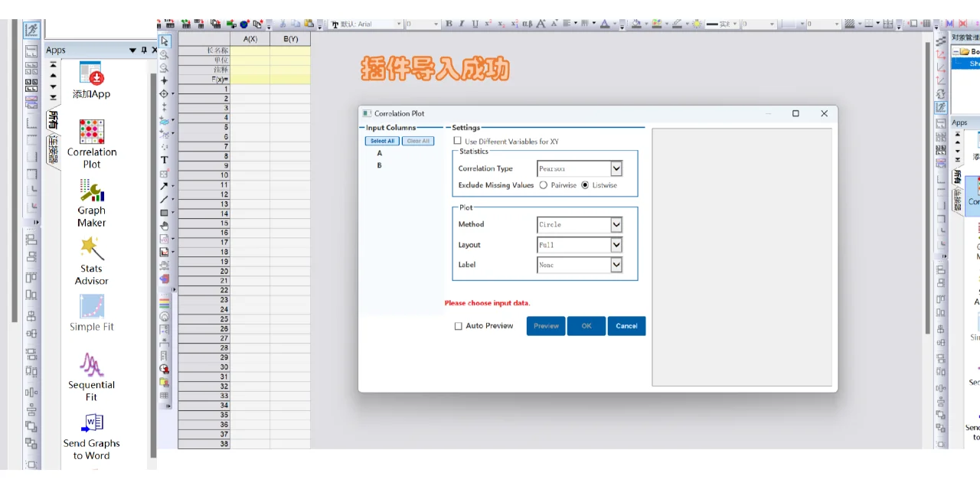Apply Italic text formatting
Image resolution: width=980 pixels, height=489 pixels.
pyautogui.click(x=462, y=24)
